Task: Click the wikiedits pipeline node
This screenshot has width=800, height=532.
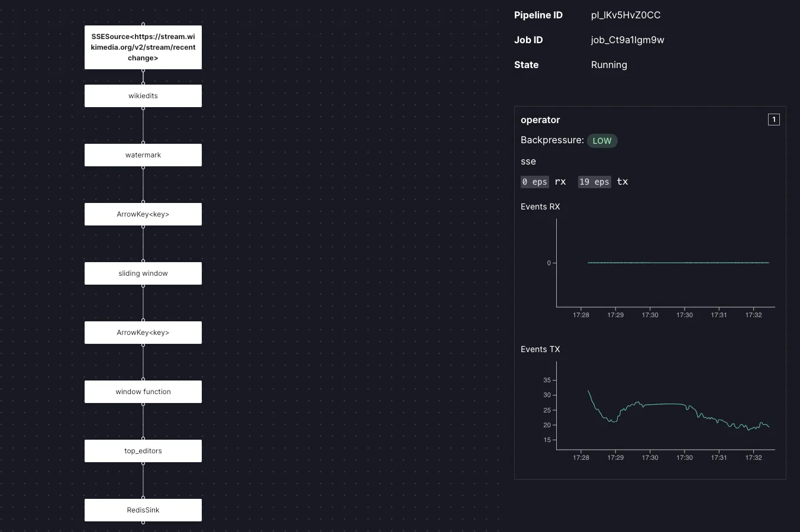Action: (143, 96)
